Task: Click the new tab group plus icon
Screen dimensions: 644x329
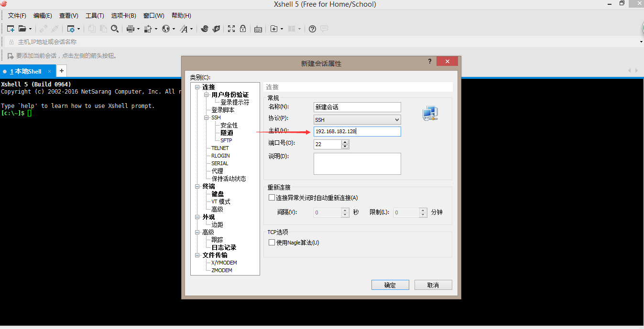Action: [274, 29]
